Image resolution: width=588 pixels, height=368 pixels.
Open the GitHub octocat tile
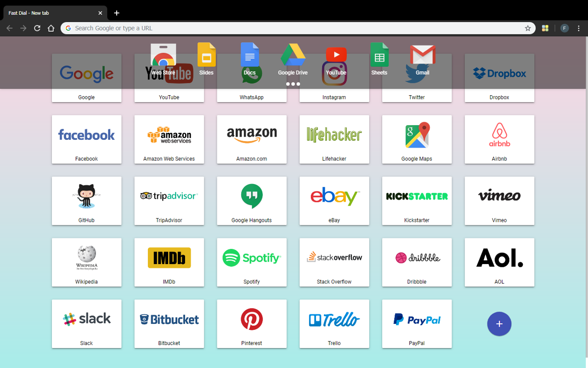click(x=86, y=201)
